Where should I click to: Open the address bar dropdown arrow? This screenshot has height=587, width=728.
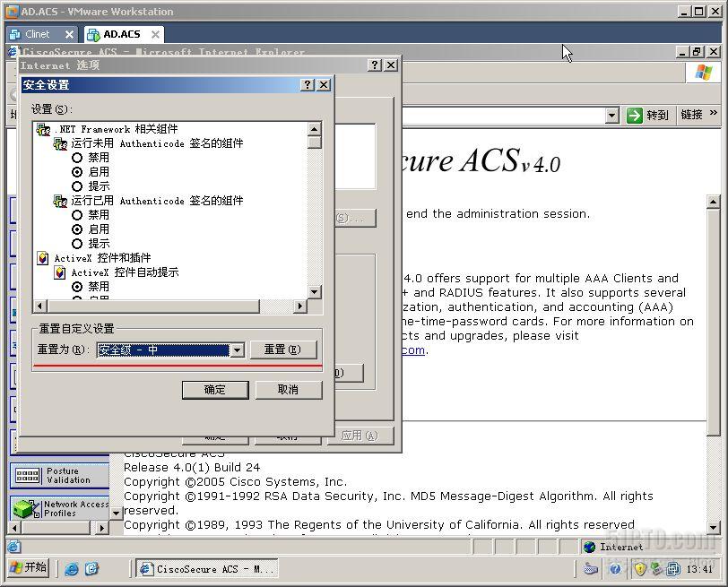612,115
